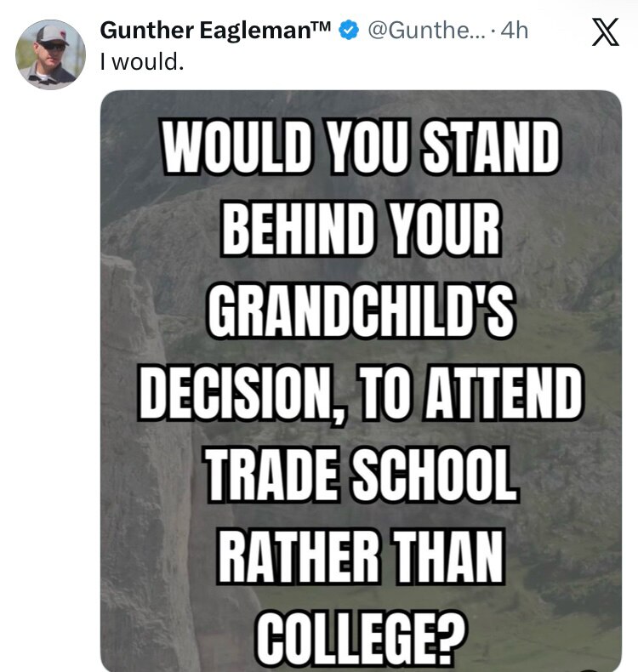The image size is (638, 672).
Task: Open the Gunther Eagleman™ display name link
Action: coord(216,31)
